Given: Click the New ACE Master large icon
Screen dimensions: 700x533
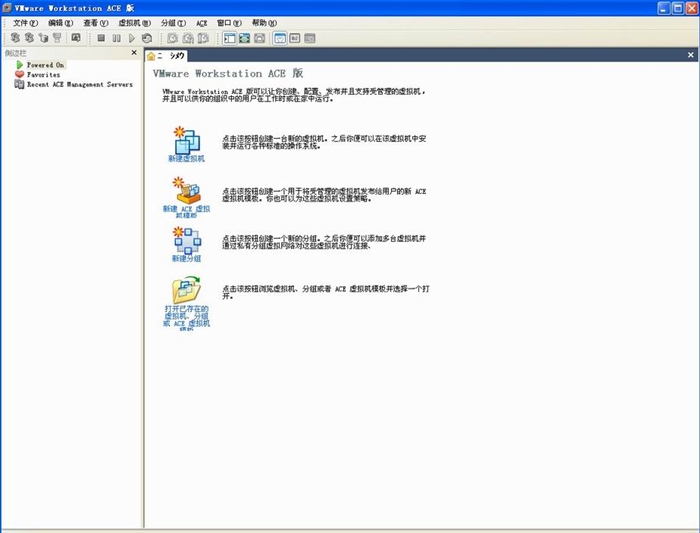Looking at the screenshot, I should [x=186, y=190].
